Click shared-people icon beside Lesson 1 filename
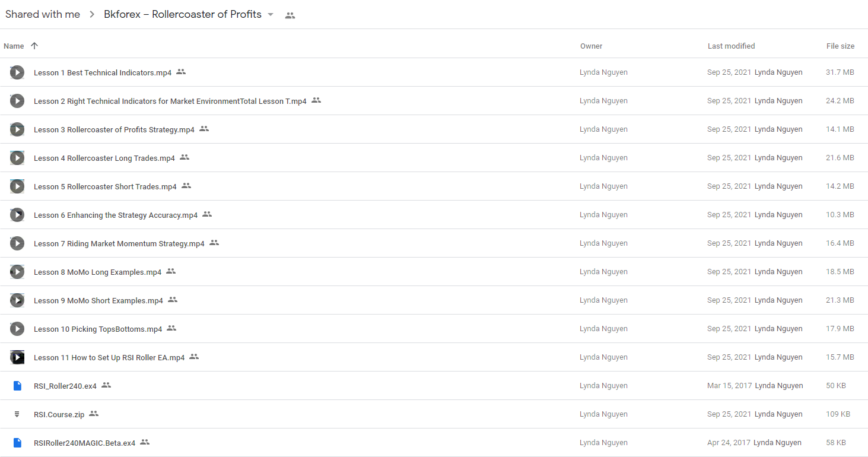Viewport: 868px width, 457px height. pyautogui.click(x=181, y=72)
